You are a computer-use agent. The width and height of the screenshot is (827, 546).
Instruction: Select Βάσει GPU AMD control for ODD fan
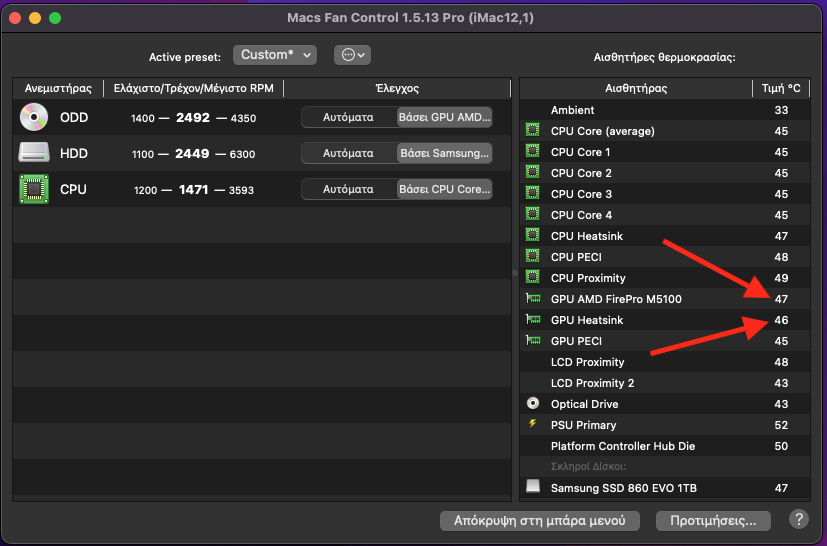[x=444, y=117]
